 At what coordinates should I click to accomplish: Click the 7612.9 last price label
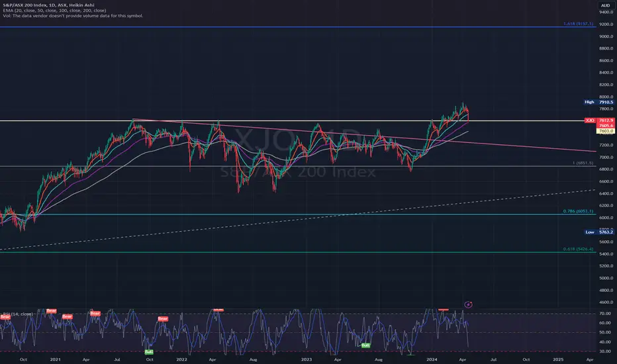point(606,120)
